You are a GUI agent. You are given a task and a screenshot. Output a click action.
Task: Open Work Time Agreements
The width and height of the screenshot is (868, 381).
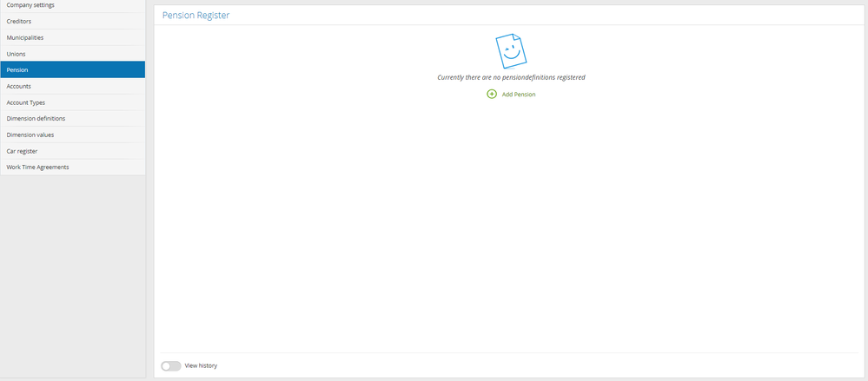click(x=72, y=167)
